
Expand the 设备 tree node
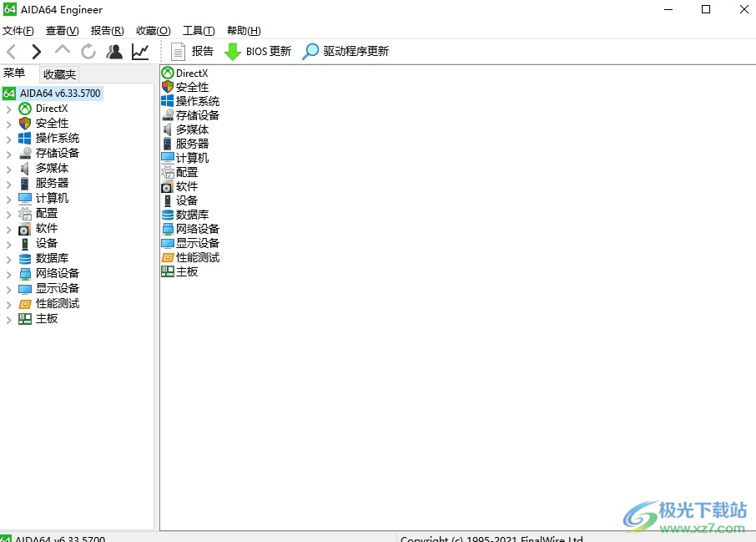[8, 245]
